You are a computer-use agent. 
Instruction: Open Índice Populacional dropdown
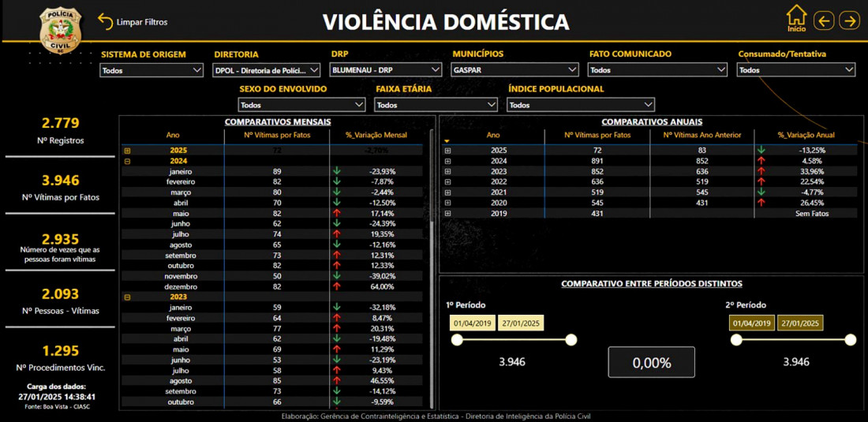[x=581, y=105]
